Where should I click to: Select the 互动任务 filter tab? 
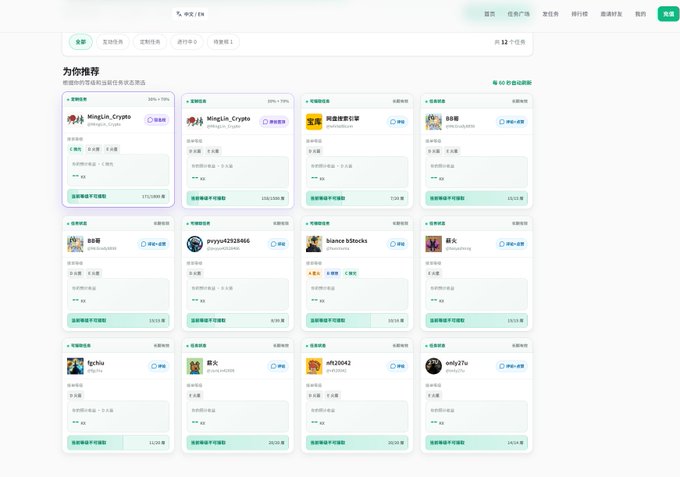tap(113, 42)
